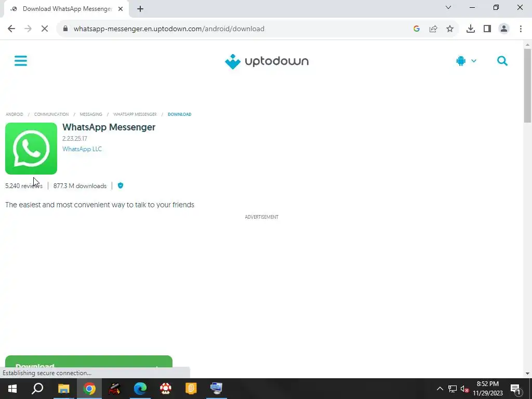Toggle the Chrome side panel
532x399 pixels.
pos(487,29)
